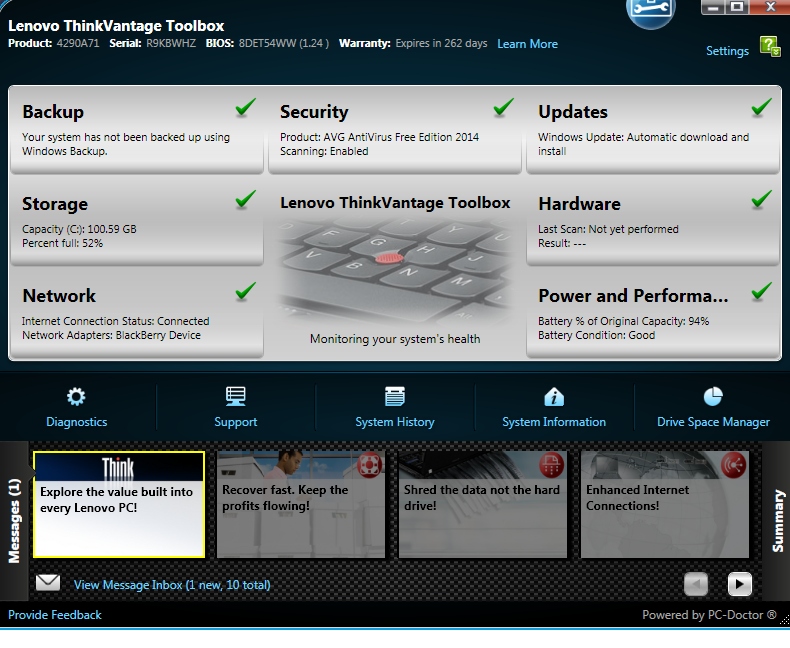The width and height of the screenshot is (790, 648).
Task: Click the Security green checkmark
Action: pyautogui.click(x=504, y=107)
